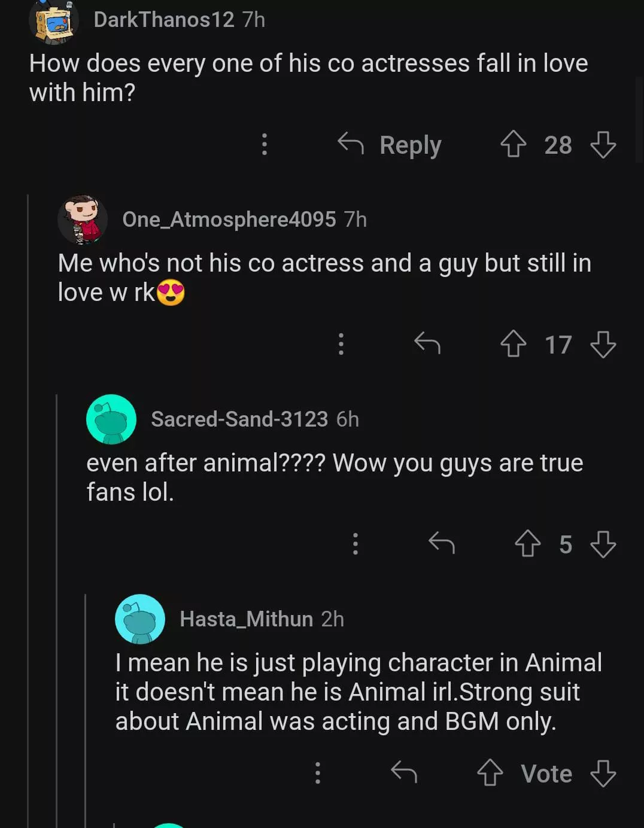Viewport: 644px width, 828px height.
Task: Reply arrow on Hasta_Mithun's comment
Action: pyautogui.click(x=404, y=772)
